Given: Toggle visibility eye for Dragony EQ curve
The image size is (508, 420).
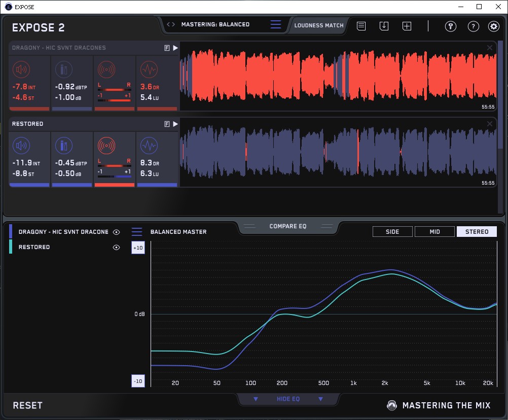Looking at the screenshot, I should click(116, 232).
